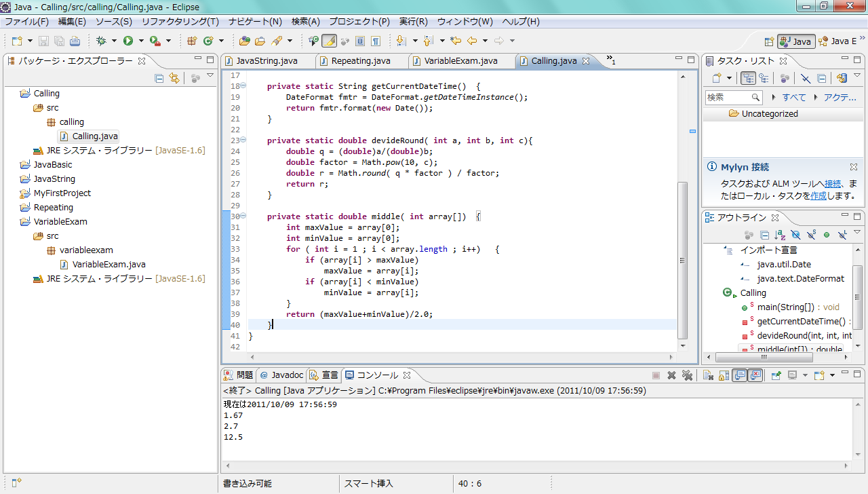
Task: Open the Outline view menu dropdown
Action: (857, 233)
